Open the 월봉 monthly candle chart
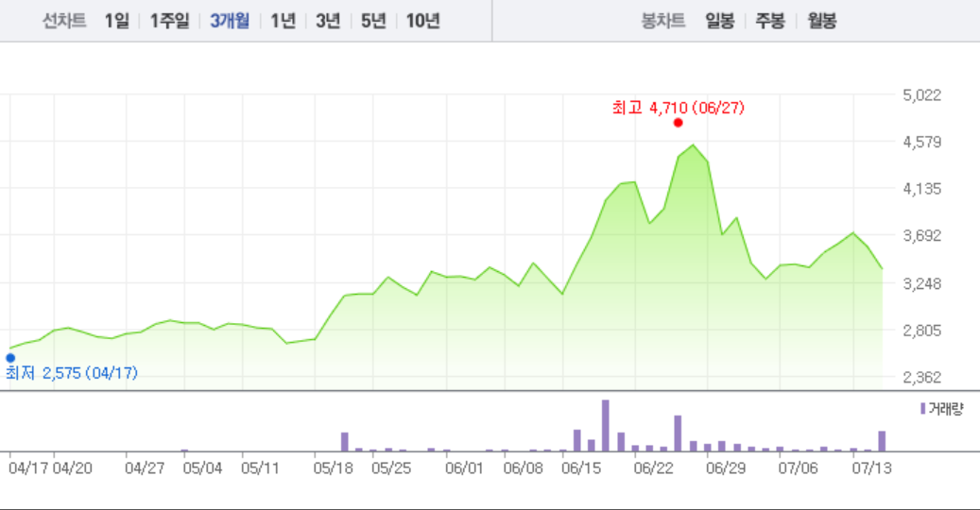Image resolution: width=980 pixels, height=510 pixels. click(821, 21)
